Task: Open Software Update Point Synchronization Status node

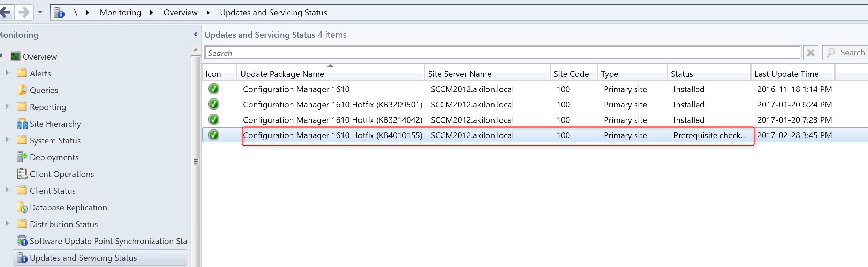Action: click(108, 241)
